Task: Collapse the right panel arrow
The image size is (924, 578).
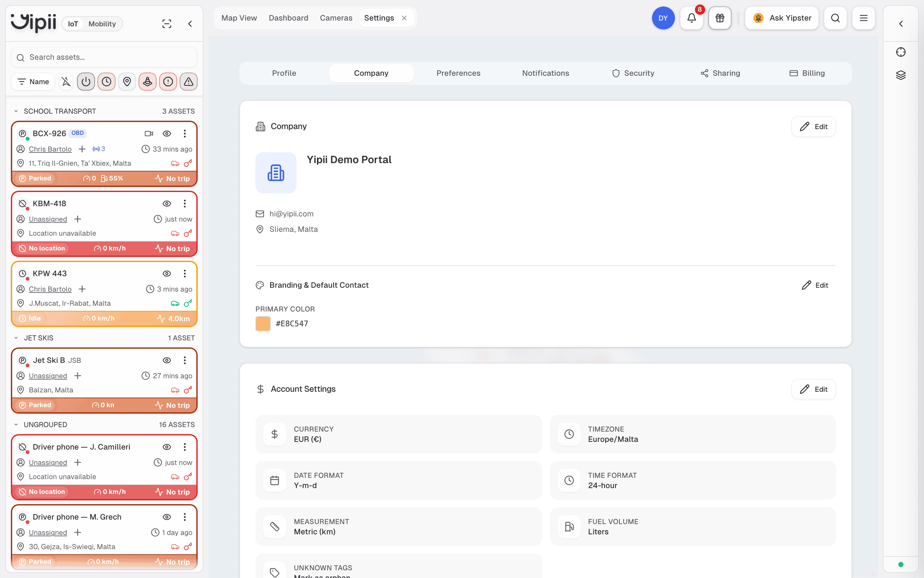Action: coord(901,24)
